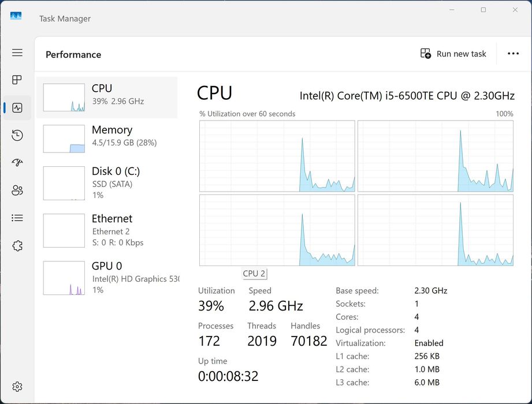This screenshot has width=532, height=404.
Task: Select the CPU performance entry
Action: 107,98
